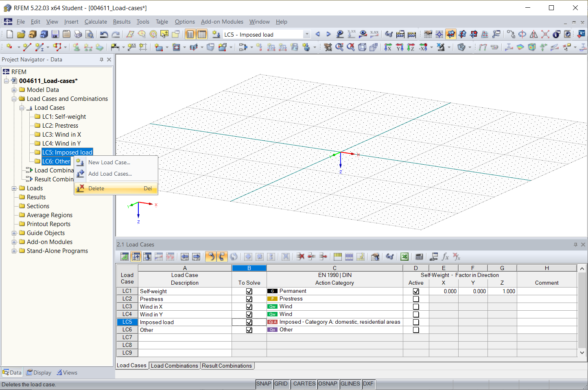Redo the action with the forward arrow icon
This screenshot has height=390, width=588.
116,35
